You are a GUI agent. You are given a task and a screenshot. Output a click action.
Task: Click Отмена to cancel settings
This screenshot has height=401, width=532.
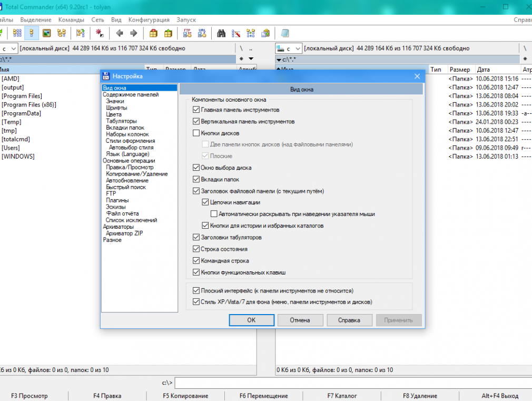point(300,320)
